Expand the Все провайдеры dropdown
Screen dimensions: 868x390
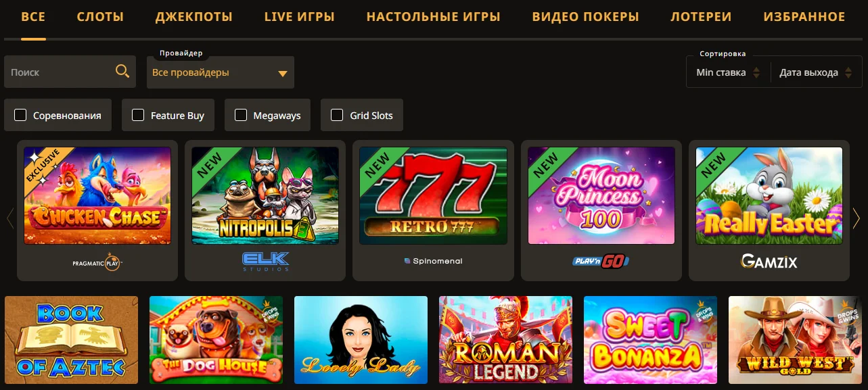[221, 72]
